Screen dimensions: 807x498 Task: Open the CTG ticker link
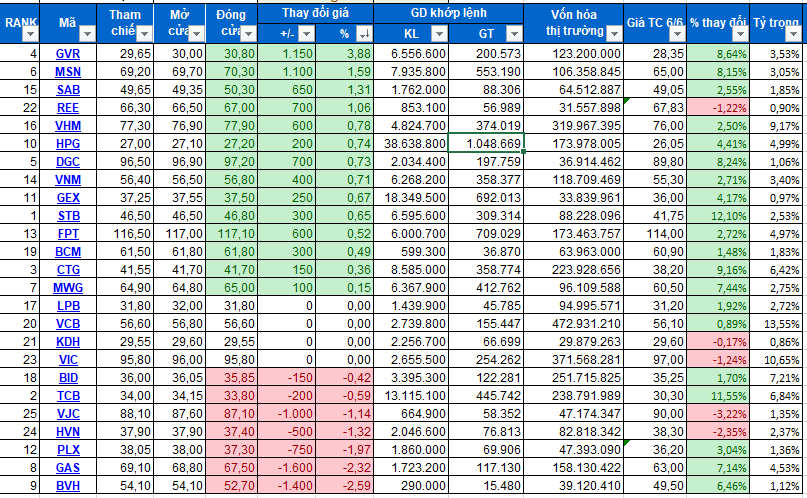coord(68,270)
